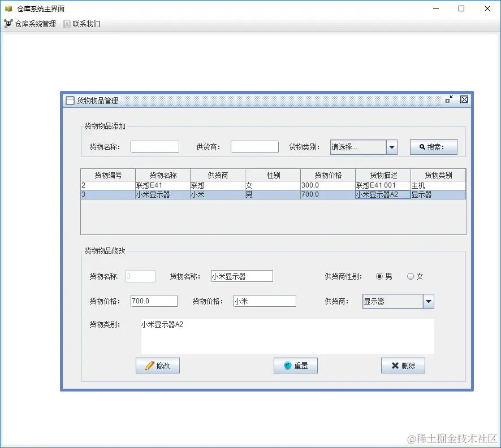Click the 小米显示器A2 description text area
The width and height of the screenshot is (501, 448).
pos(288,336)
